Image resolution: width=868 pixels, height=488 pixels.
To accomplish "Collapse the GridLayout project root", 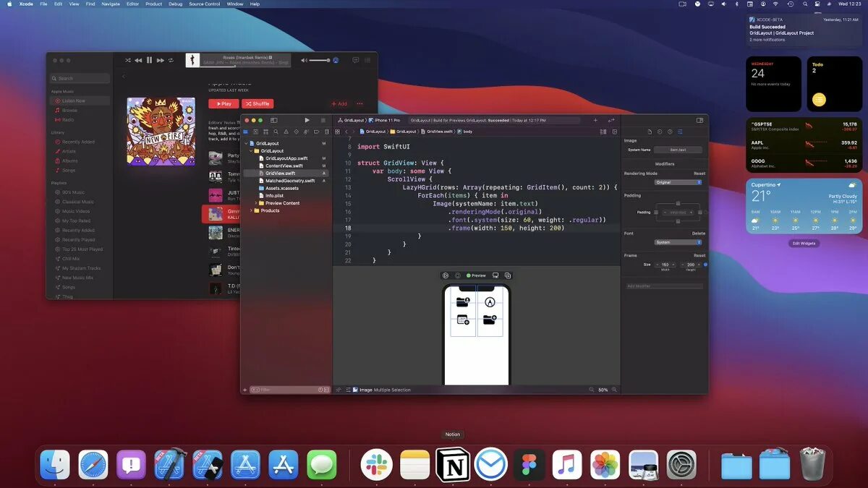I will point(246,143).
